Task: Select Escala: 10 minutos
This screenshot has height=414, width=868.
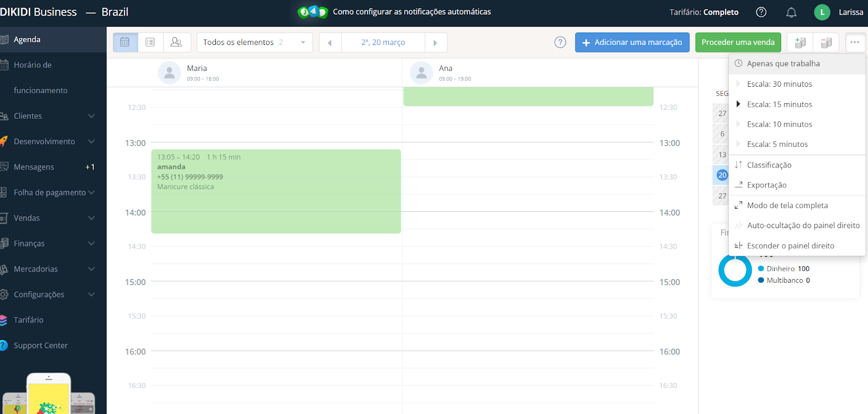Action: pos(797,124)
